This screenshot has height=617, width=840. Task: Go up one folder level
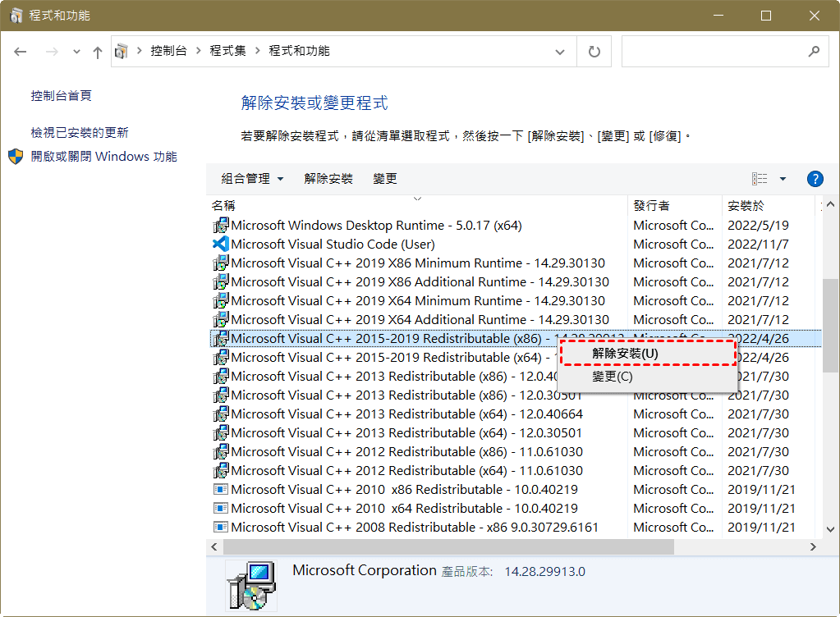[97, 52]
